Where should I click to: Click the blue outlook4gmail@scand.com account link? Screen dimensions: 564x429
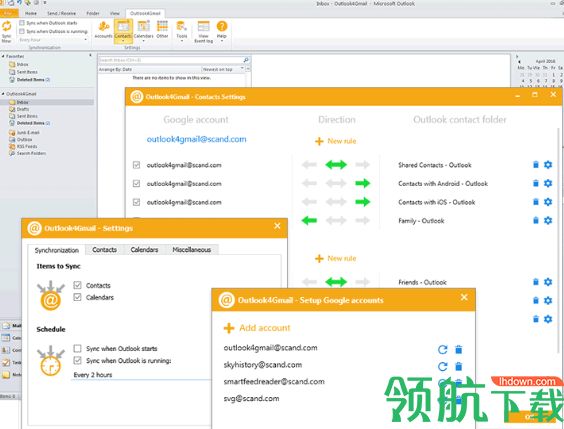click(196, 139)
